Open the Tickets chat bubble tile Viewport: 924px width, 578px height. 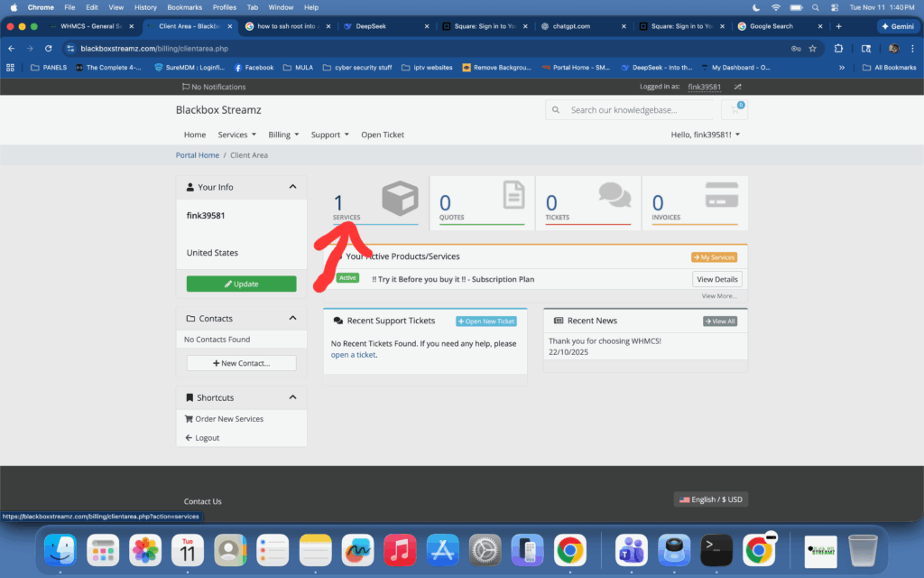pos(587,200)
